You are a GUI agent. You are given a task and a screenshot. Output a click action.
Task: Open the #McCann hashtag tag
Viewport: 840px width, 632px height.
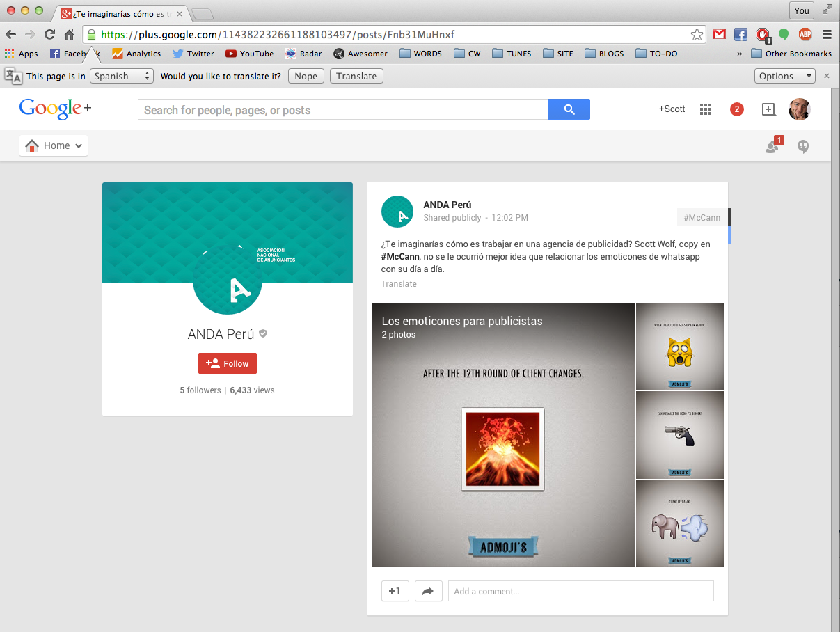tap(702, 217)
